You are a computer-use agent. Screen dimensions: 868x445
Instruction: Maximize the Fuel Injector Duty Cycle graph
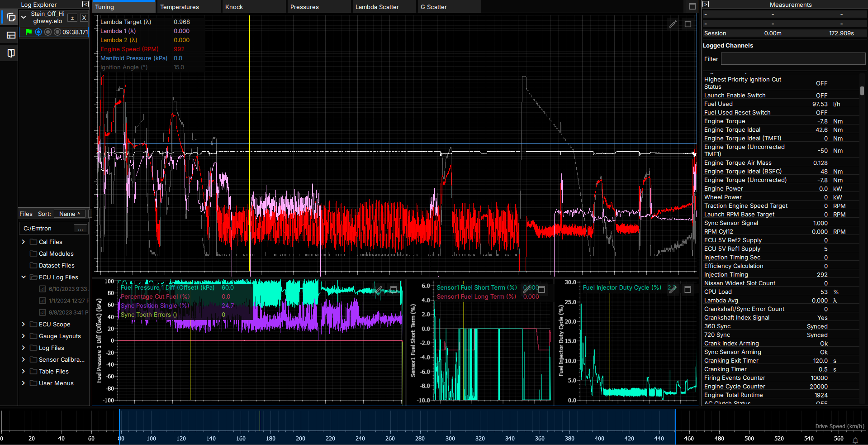tap(688, 289)
